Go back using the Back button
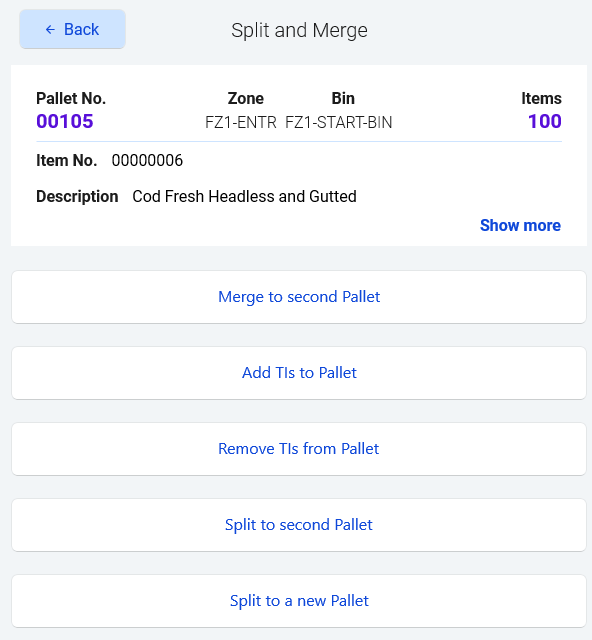This screenshot has height=640, width=592. (72, 29)
